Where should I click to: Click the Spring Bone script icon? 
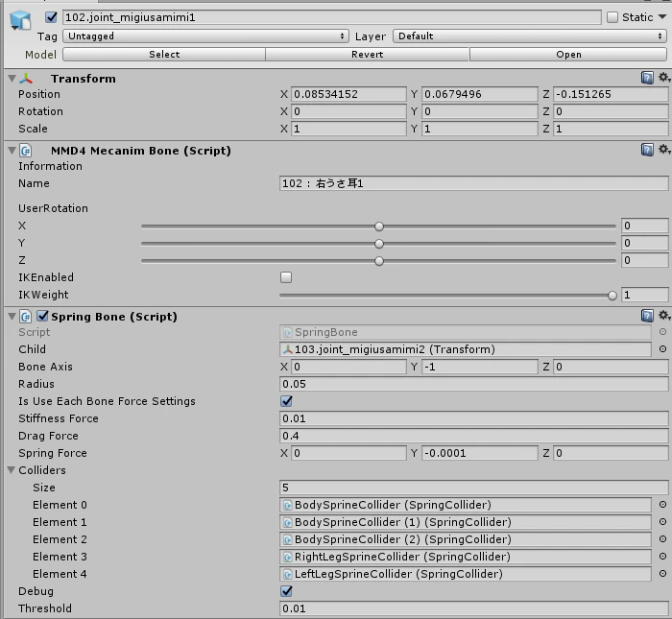[x=26, y=317]
